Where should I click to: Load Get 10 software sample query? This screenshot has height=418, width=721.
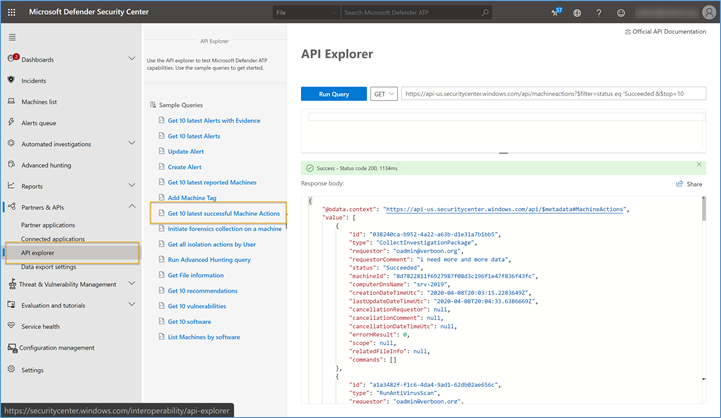(x=189, y=322)
